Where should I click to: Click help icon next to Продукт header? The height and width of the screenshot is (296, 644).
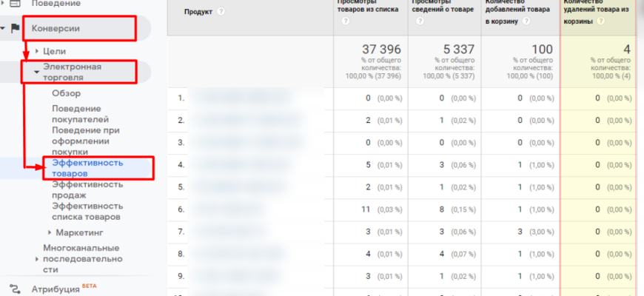[x=221, y=11]
